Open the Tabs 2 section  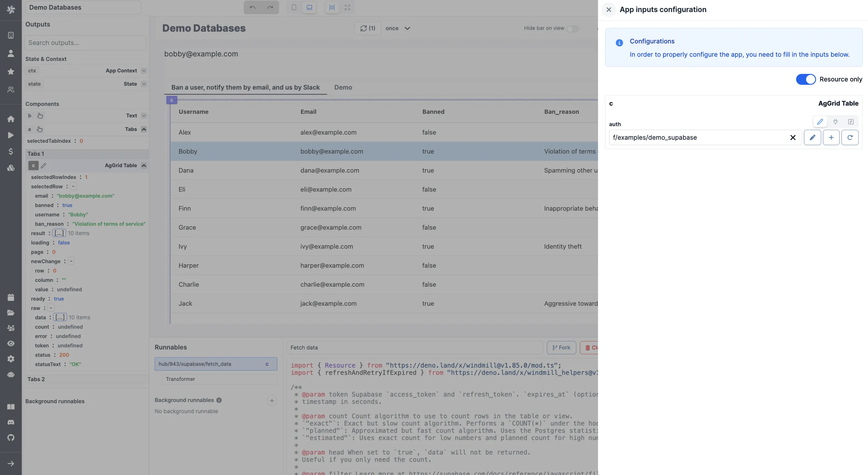tap(36, 379)
